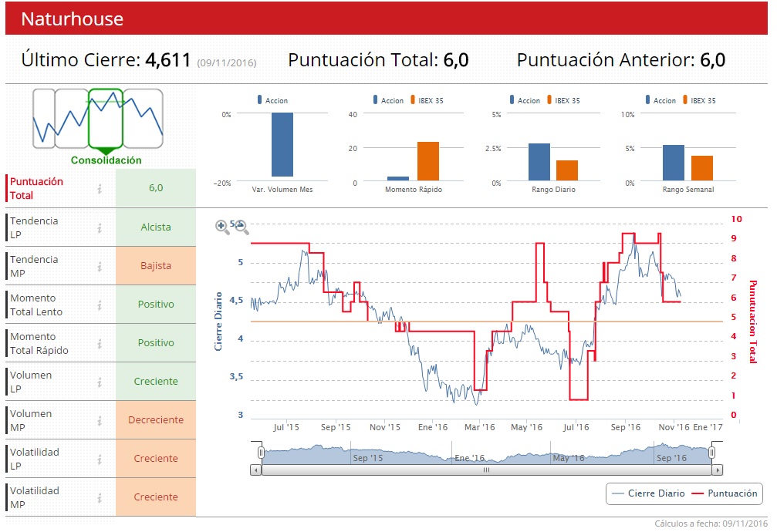Click the navigator left scroll arrow

(255, 470)
